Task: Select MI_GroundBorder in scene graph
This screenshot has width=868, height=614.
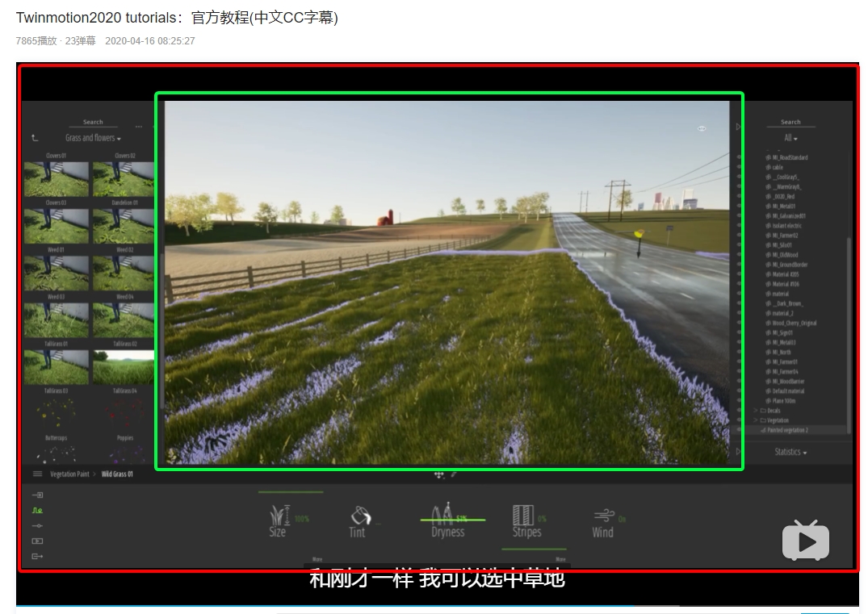Action: [x=790, y=265]
